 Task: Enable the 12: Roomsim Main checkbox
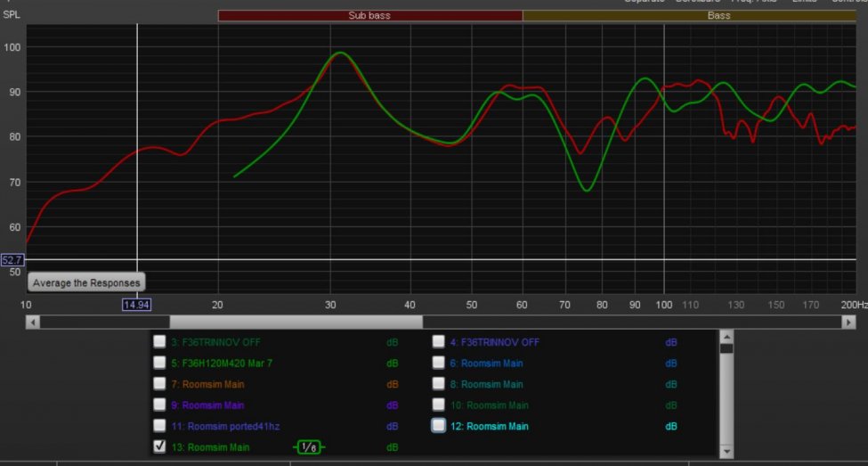439,426
